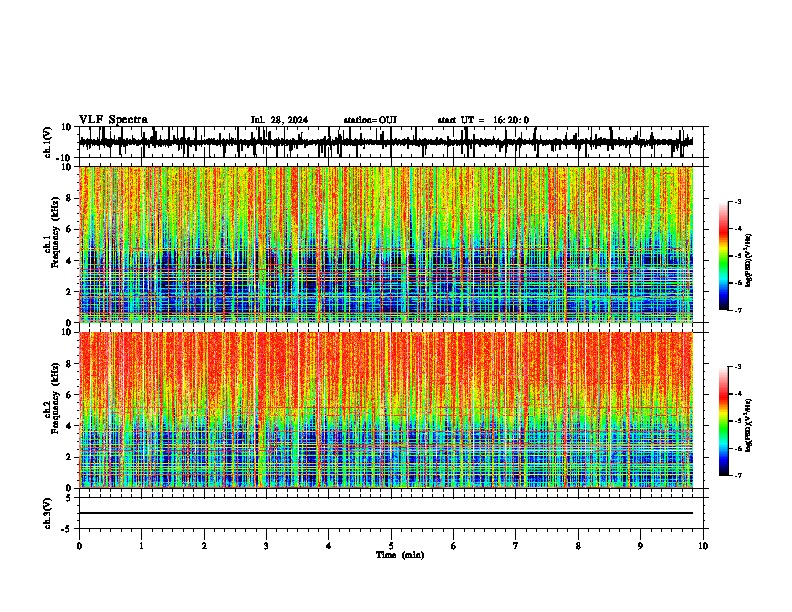Click time axis tick label "7"
Image resolution: width=792 pixels, height=612 pixels.
(516, 546)
